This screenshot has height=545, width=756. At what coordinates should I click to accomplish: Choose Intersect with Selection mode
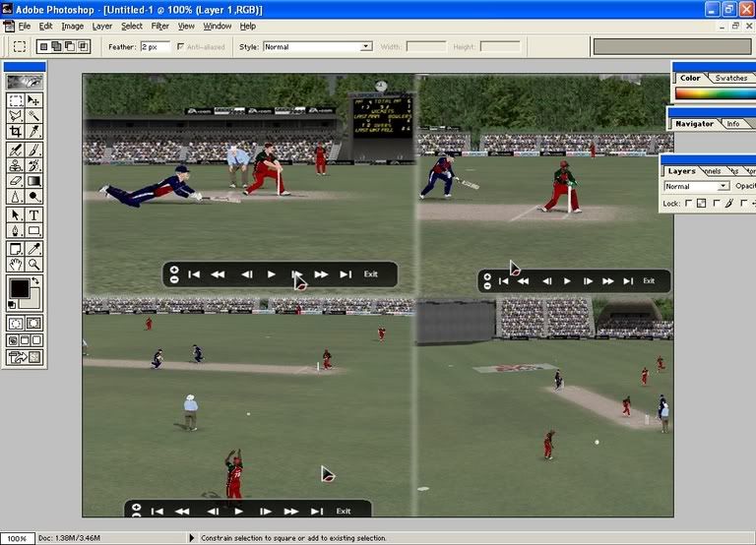click(x=84, y=47)
